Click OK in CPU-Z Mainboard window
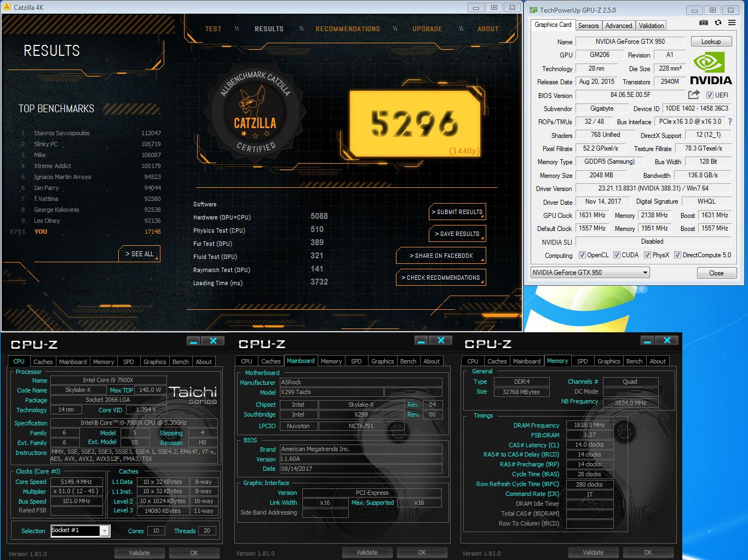The height and width of the screenshot is (560, 748). pos(422,552)
